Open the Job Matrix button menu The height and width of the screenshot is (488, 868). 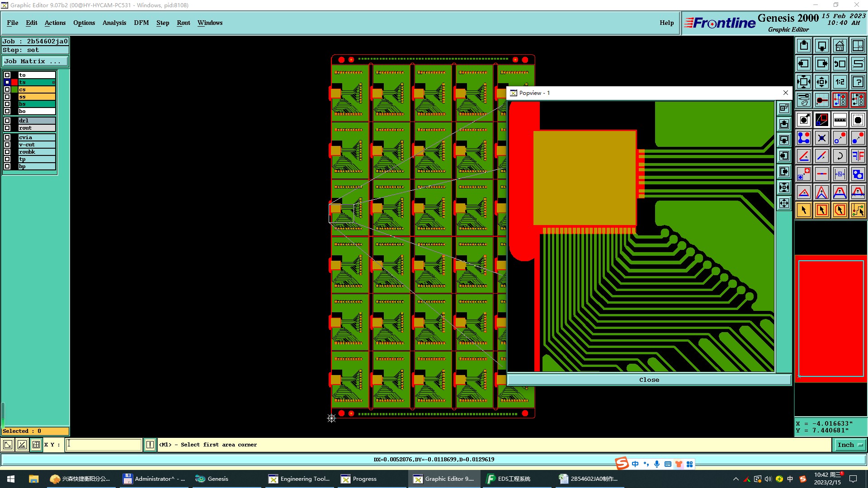coord(35,61)
